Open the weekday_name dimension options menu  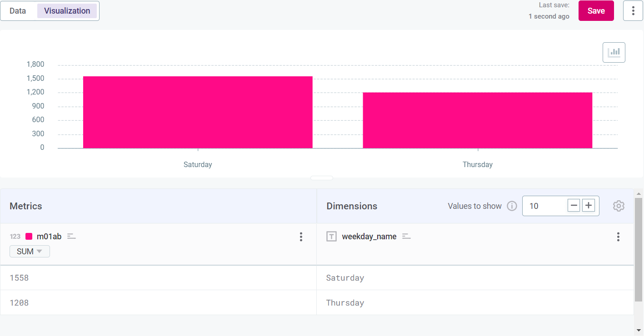(618, 237)
